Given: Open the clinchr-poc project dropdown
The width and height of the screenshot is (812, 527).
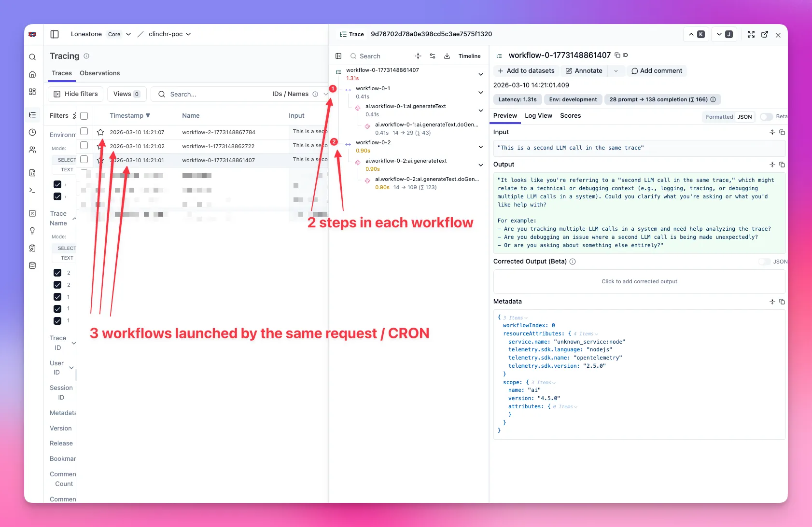Looking at the screenshot, I should point(169,34).
